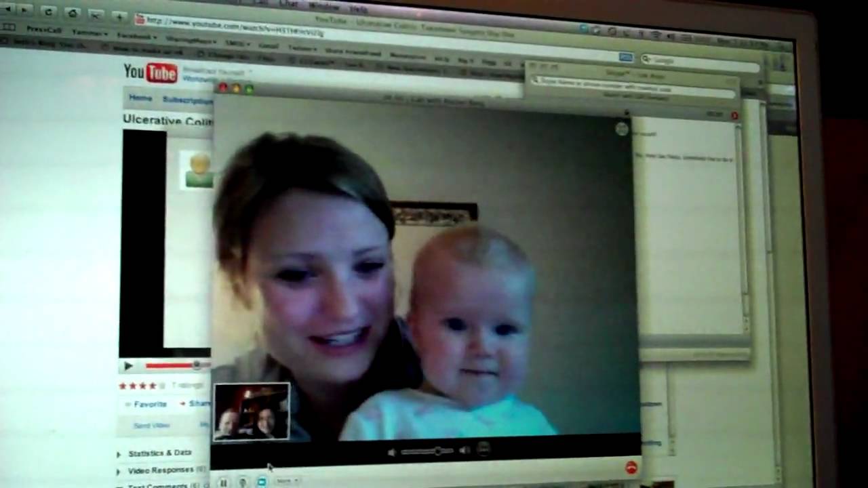
Task: Click the round icon right of the volume controls
Action: pyautogui.click(x=483, y=449)
